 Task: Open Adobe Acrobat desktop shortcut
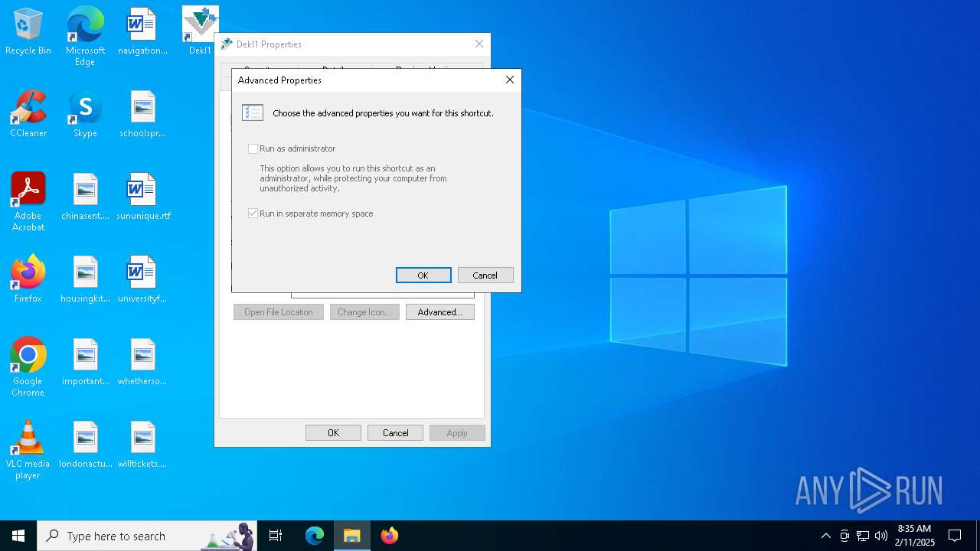tap(28, 202)
